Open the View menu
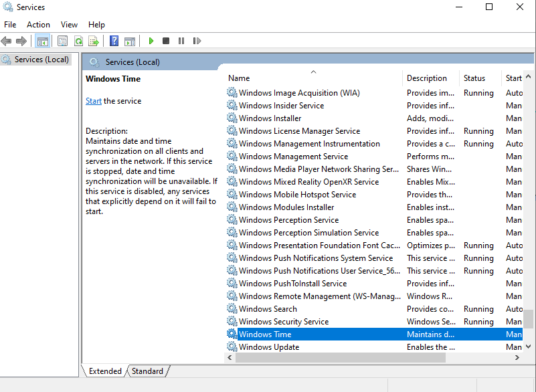This screenshot has width=536, height=392. click(x=70, y=25)
